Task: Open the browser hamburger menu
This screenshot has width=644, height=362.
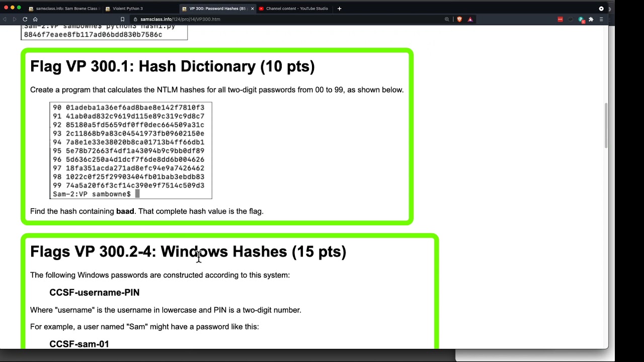Action: [601, 19]
